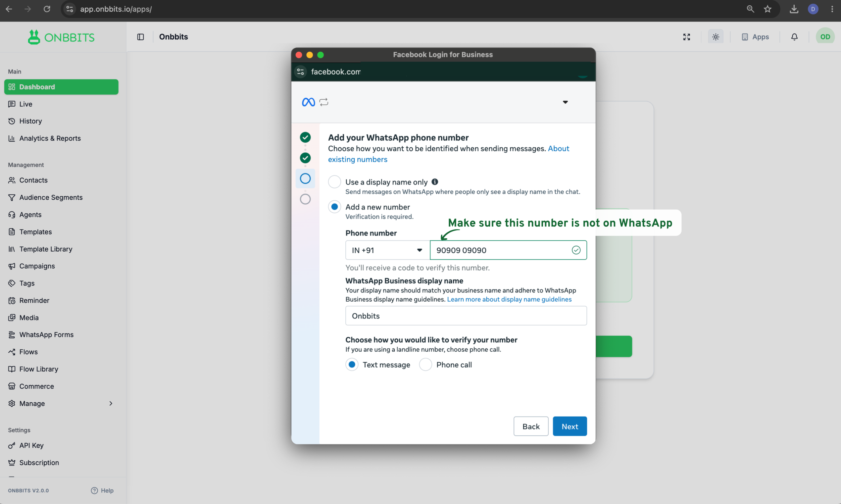The width and height of the screenshot is (841, 504).
Task: Click the browser zoom magnifier icon
Action: coord(750,9)
